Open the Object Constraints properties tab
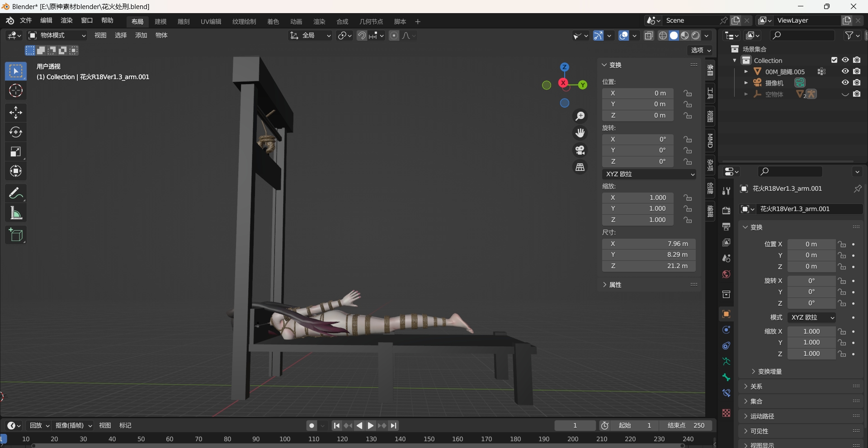Screen dimensions: 868x448 726,346
